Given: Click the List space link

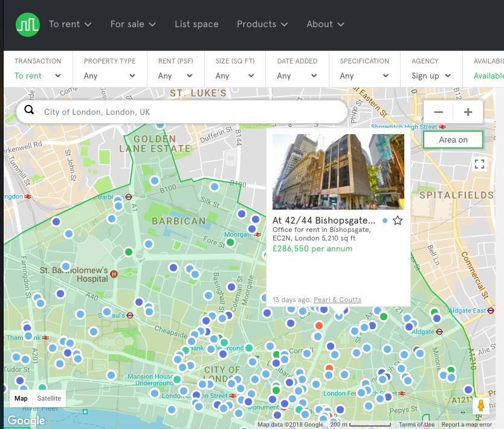Looking at the screenshot, I should point(196,24).
